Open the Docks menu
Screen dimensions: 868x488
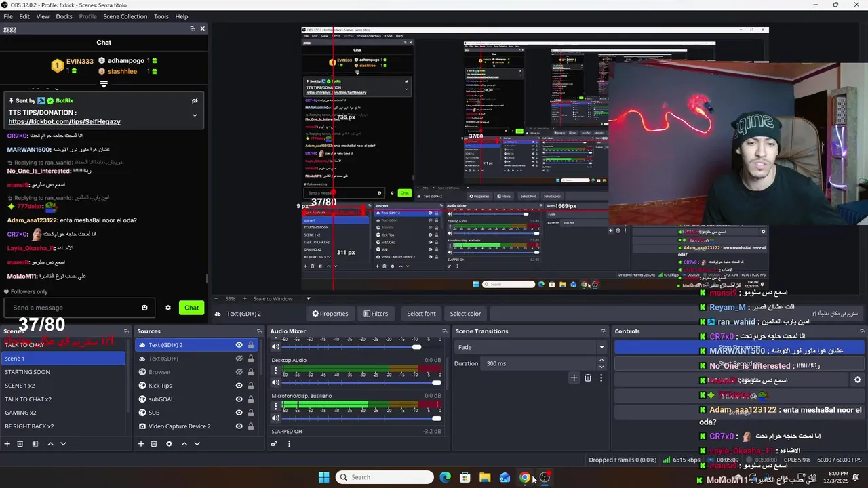pyautogui.click(x=64, y=16)
